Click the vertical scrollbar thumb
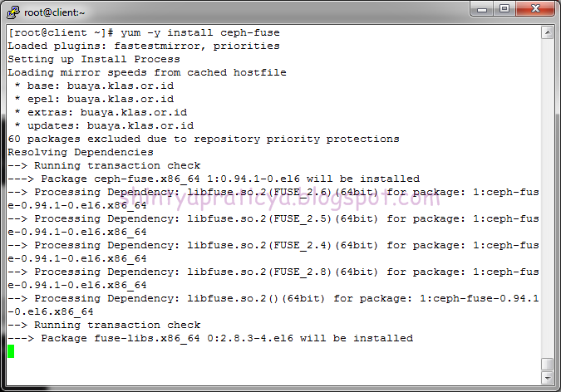The height and width of the screenshot is (392, 561). coord(548,364)
